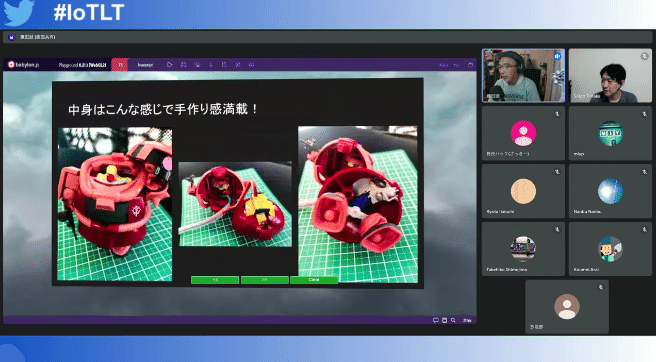Select the participant tile with the peach avatar
This screenshot has height=362, width=656.
pos(523,191)
